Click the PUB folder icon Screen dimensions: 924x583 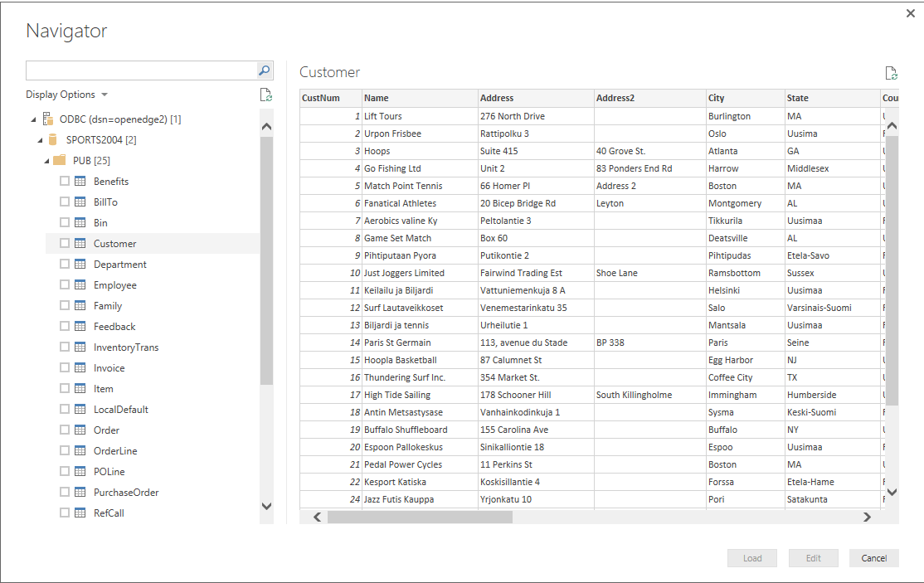coord(60,160)
